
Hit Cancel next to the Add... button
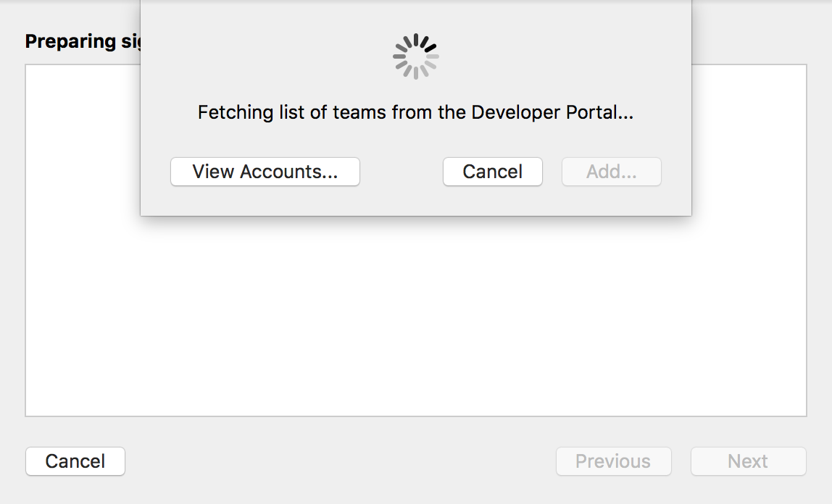(x=493, y=172)
